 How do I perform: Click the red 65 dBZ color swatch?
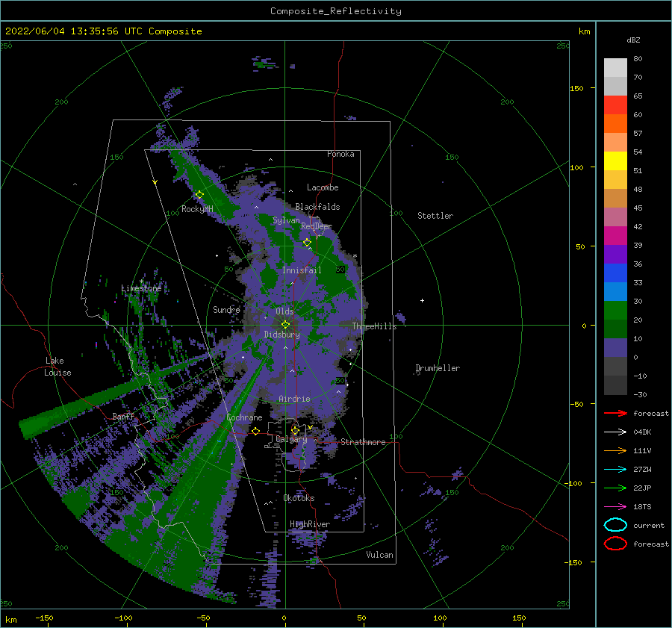(x=615, y=105)
